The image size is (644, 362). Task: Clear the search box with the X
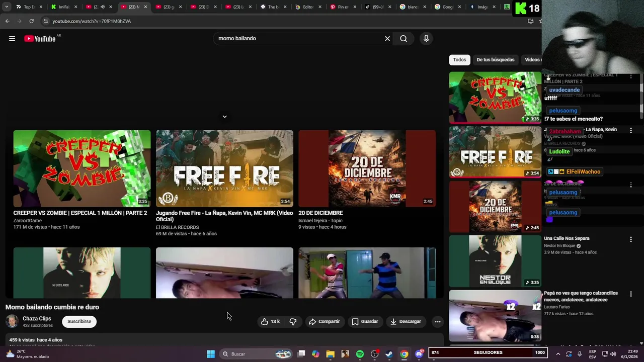pos(387,39)
